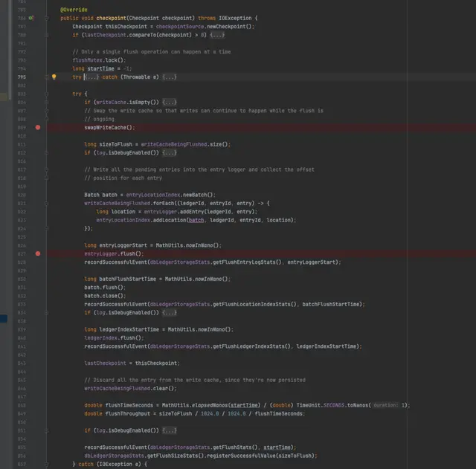Collapse the forEach lambda using its gutter fold marker
Screen dimensions: 476x469
tap(46, 203)
